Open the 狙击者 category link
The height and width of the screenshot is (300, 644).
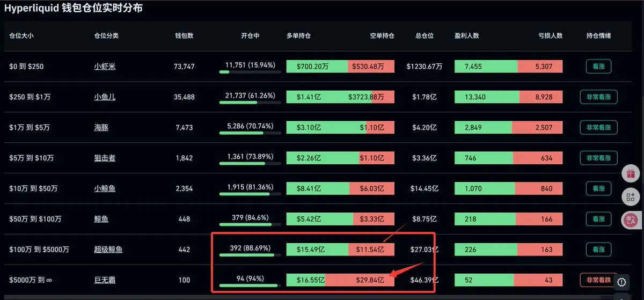click(105, 158)
